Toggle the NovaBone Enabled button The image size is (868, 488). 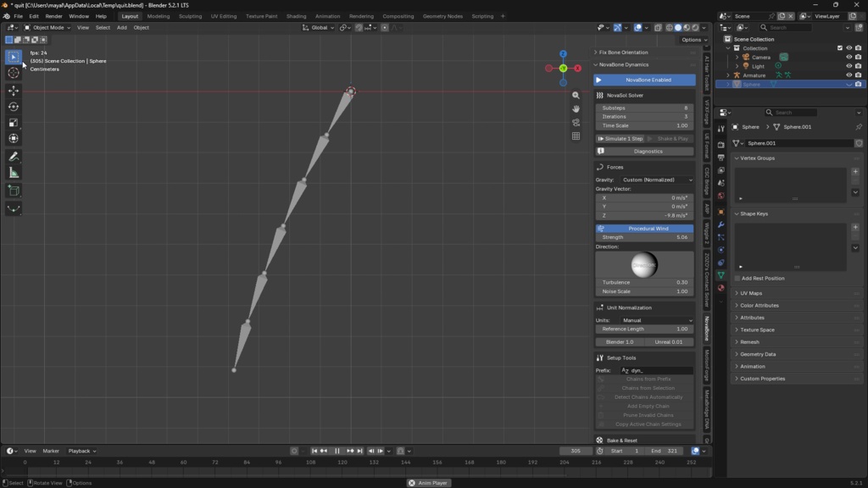[644, 80]
